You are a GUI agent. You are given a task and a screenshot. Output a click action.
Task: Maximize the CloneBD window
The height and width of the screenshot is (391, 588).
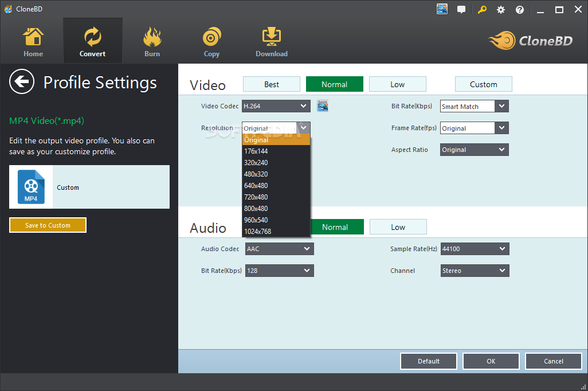[559, 10]
